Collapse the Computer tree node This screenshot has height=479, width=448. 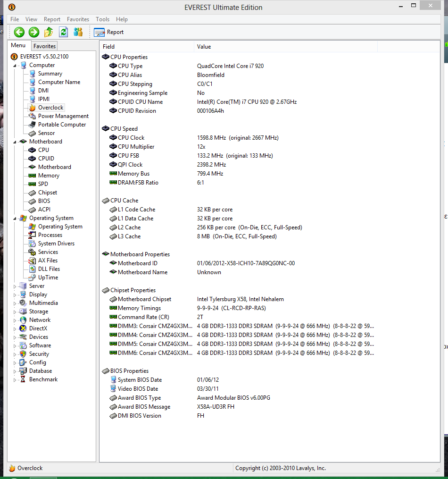(x=15, y=66)
